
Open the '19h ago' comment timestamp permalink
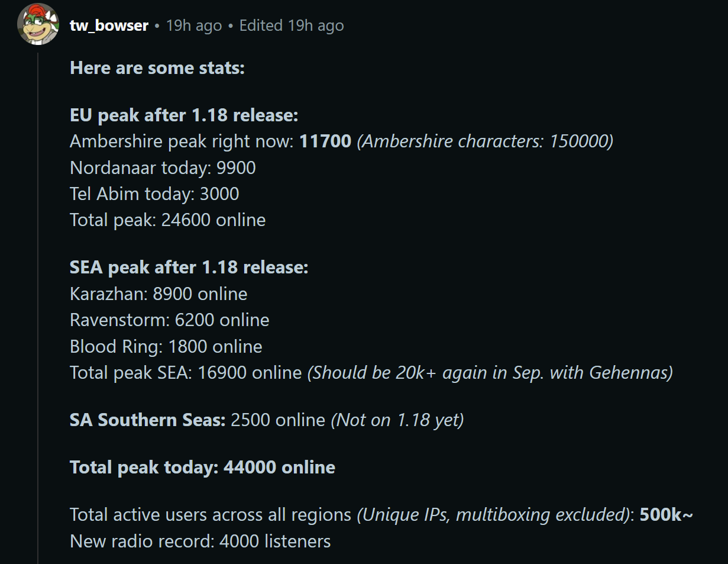point(194,25)
